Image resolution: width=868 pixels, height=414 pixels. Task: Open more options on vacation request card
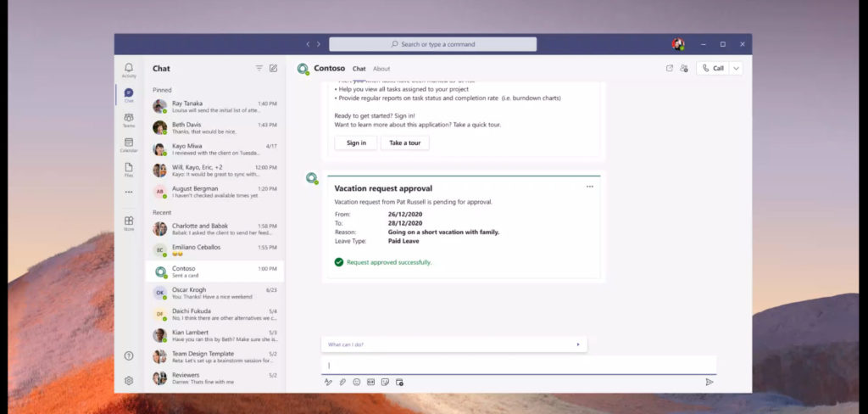589,187
